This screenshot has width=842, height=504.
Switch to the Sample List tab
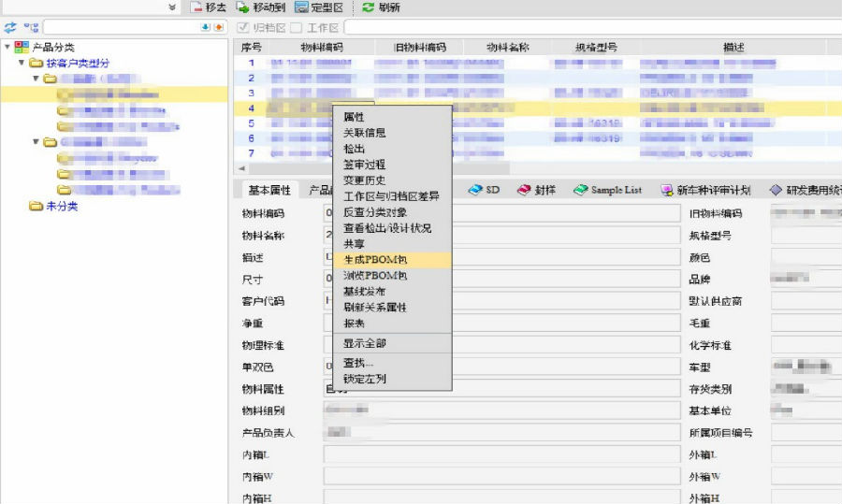tap(607, 190)
